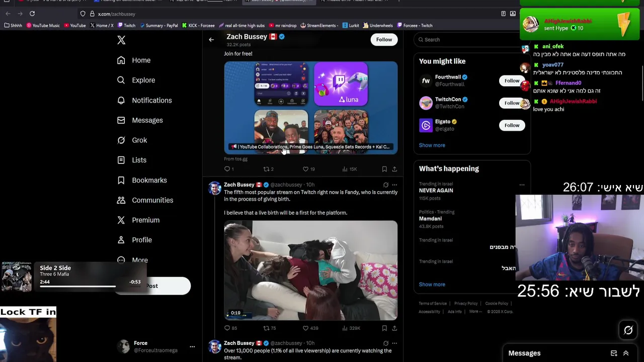Like the Fandy post with 439 likes
Viewport: 644px width, 362px height.
pos(310,328)
